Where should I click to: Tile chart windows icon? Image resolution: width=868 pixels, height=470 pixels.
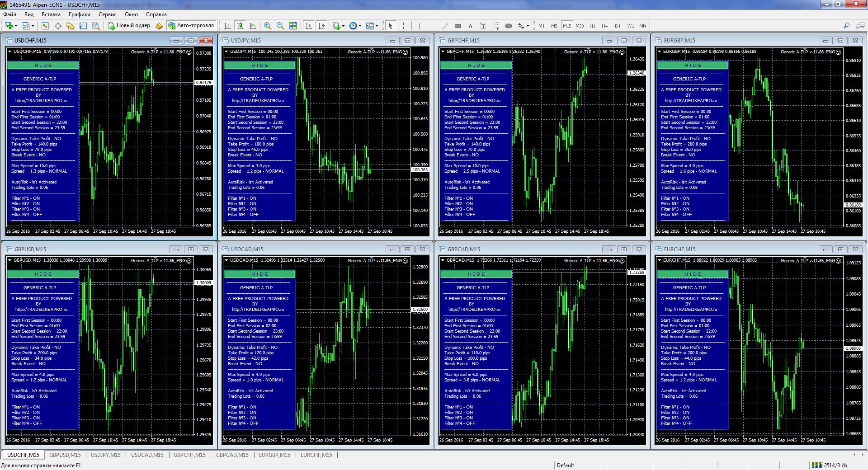293,26
